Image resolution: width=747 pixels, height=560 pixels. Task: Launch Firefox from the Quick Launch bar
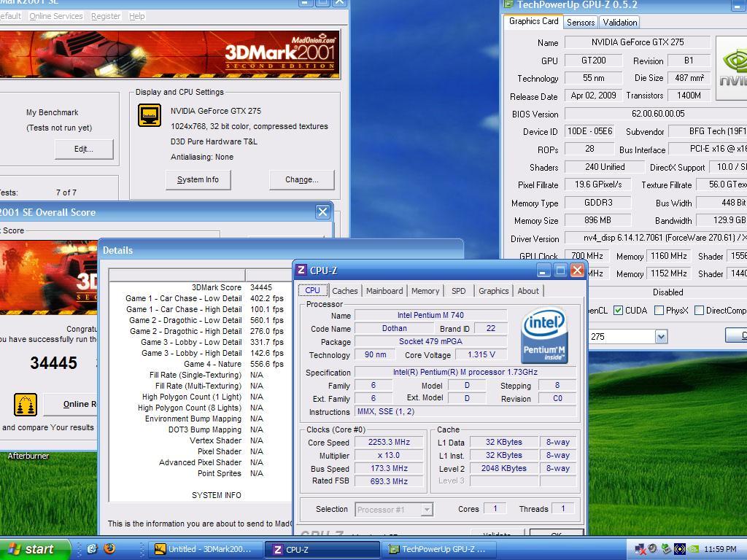tap(109, 548)
